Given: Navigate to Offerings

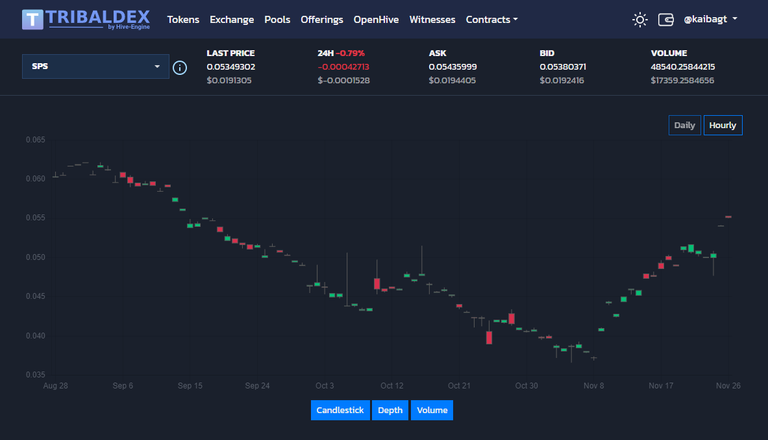Looking at the screenshot, I should (x=322, y=20).
